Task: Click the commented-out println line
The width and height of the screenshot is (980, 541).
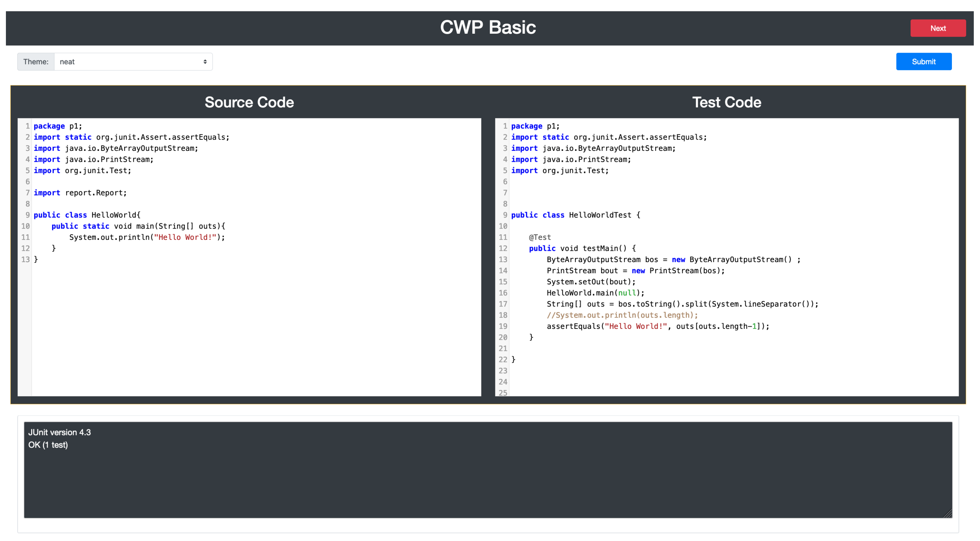Action: [x=622, y=315]
